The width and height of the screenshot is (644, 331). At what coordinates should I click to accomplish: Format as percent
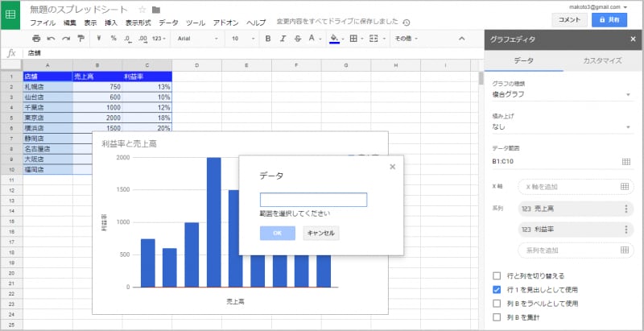pyautogui.click(x=114, y=38)
